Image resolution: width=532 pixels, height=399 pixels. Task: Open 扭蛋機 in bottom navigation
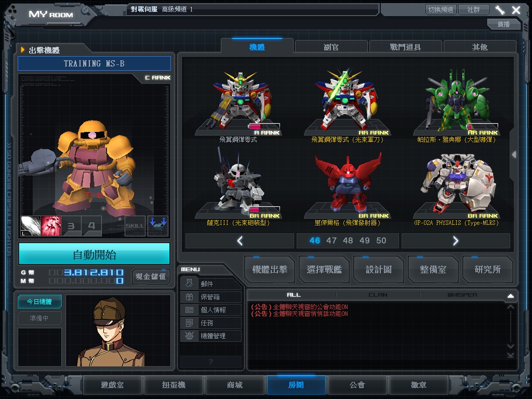174,385
